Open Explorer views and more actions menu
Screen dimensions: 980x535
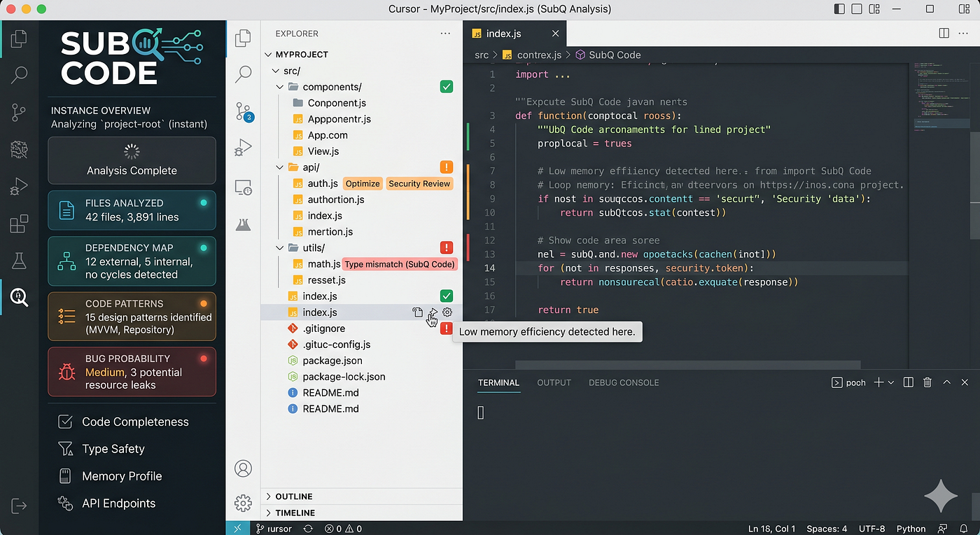tap(446, 34)
